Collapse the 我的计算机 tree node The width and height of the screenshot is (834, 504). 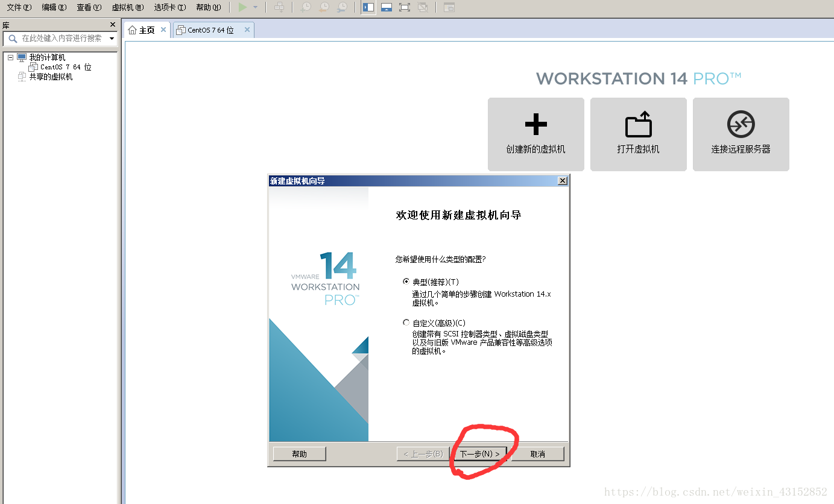coord(10,57)
